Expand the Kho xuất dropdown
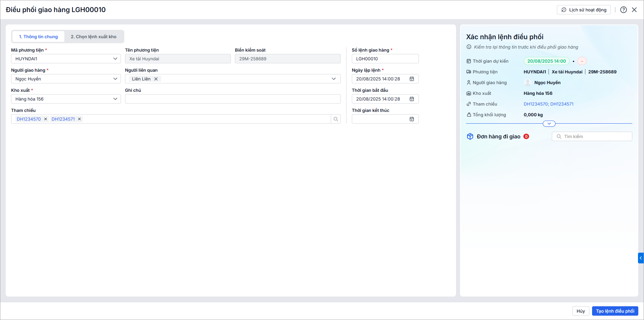The image size is (644, 320). [x=115, y=99]
